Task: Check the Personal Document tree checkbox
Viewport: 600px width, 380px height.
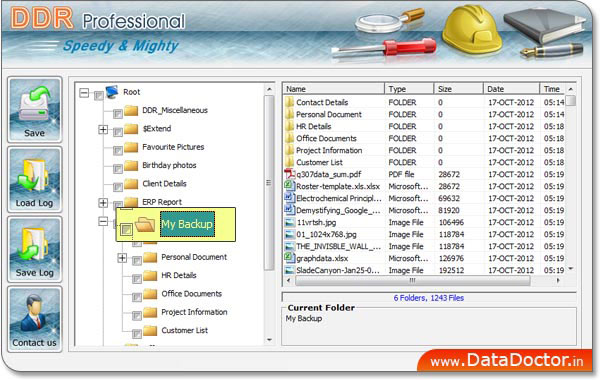Action: coord(137,261)
